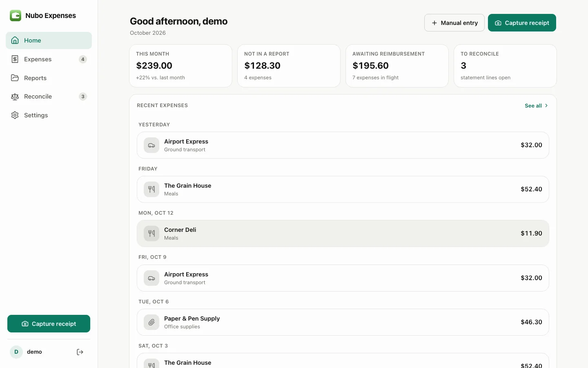Screen dimensions: 588x368
Task: Click the car icon on yesterday's Airport Express
Action: click(151, 145)
